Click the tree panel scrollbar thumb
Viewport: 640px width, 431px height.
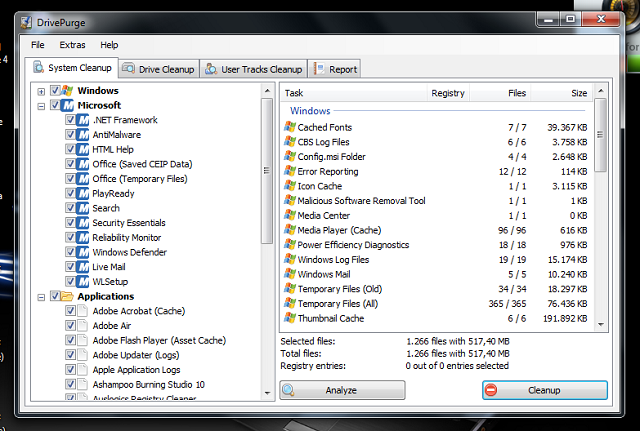267,171
